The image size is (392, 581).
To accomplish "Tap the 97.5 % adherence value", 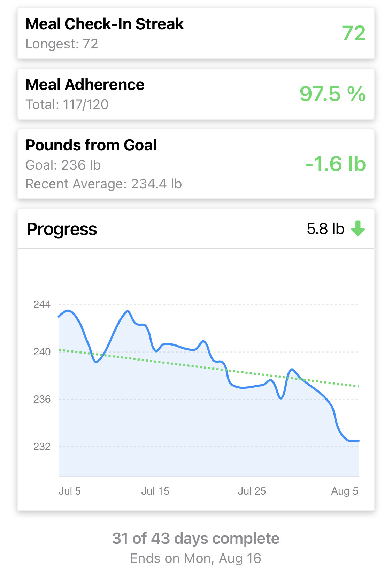I will (x=332, y=94).
